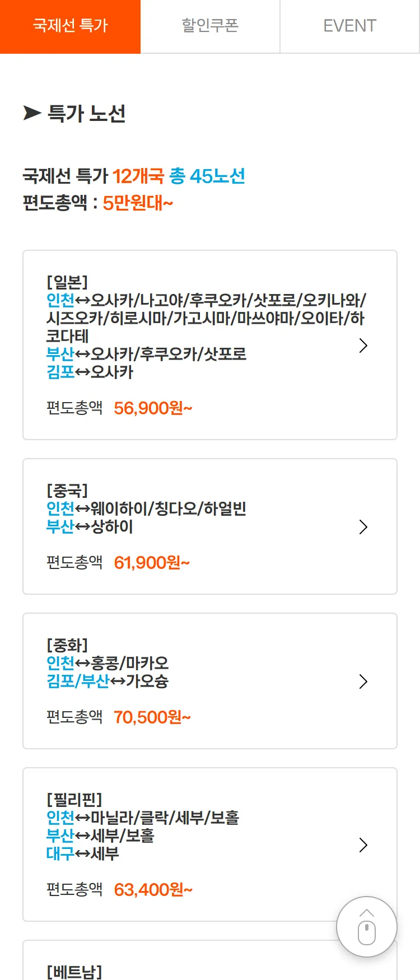Screen dimensions: 420x980
Task: Click the 필리핀 card chevron arrow
Action: point(363,845)
